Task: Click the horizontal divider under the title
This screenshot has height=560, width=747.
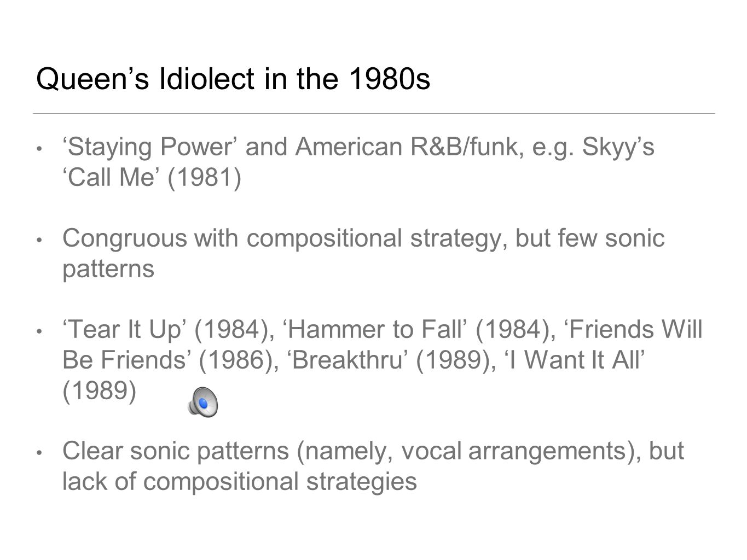Action: (374, 113)
